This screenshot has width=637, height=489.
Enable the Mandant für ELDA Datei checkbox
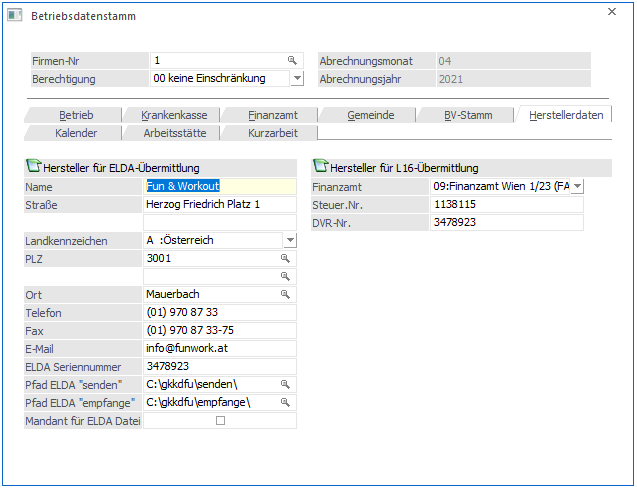[x=221, y=421]
